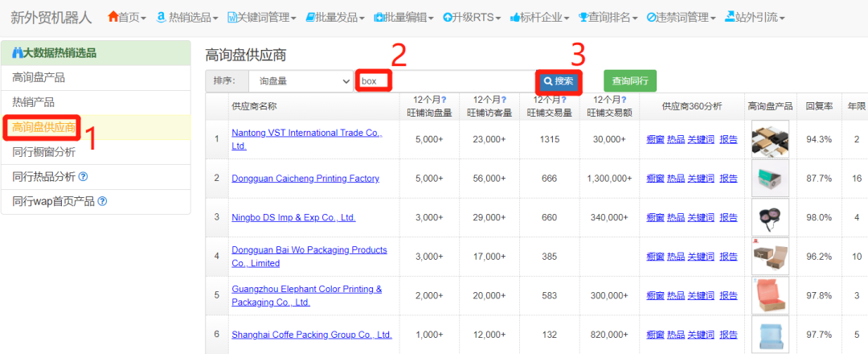Click 关键词 link for Dongguan Bai Wo row
The width and height of the screenshot is (868, 354).
(700, 257)
